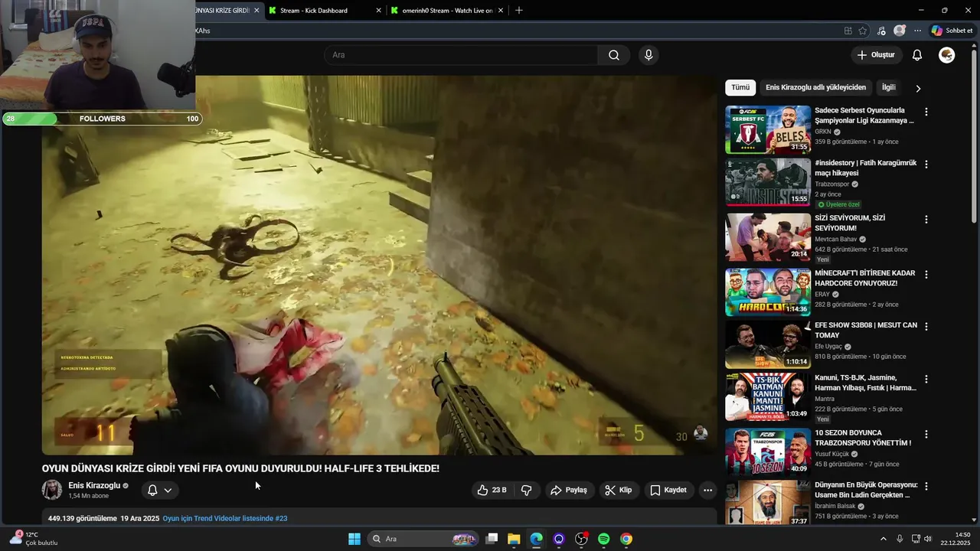Show more filter chips with right arrow
The height and width of the screenshot is (551, 980).
[x=918, y=88]
